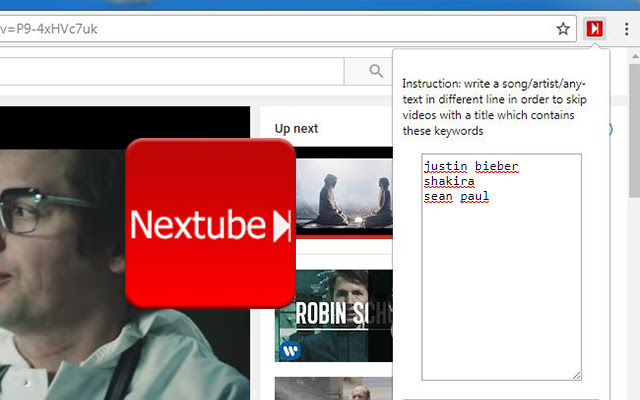Click into the YouTube search field
This screenshot has height=400, width=640.
[171, 71]
